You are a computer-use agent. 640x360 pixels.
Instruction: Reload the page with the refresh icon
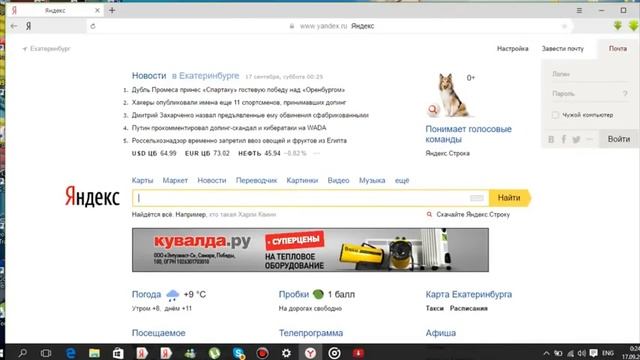[93, 26]
